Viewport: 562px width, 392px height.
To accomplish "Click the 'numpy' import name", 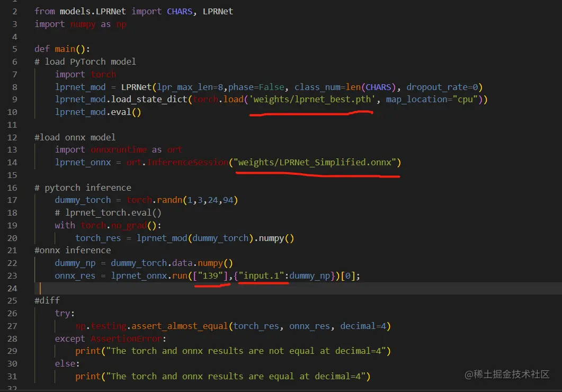I will coord(83,24).
